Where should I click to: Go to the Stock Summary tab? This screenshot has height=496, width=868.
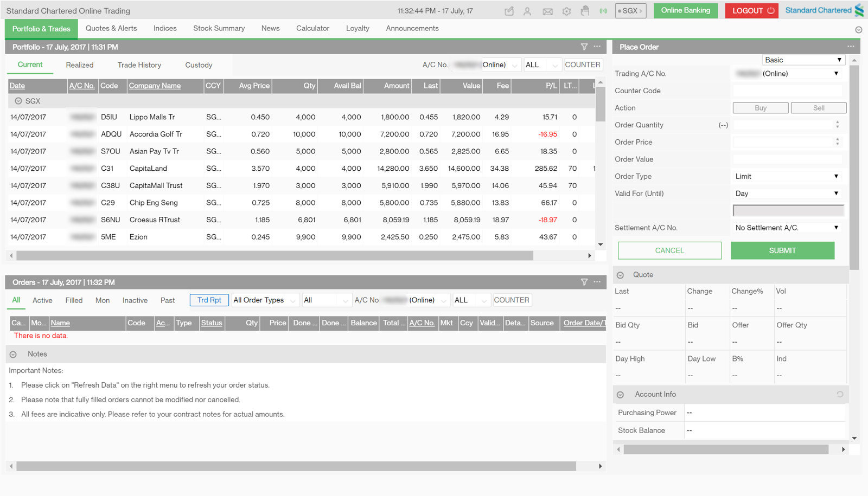pyautogui.click(x=219, y=28)
